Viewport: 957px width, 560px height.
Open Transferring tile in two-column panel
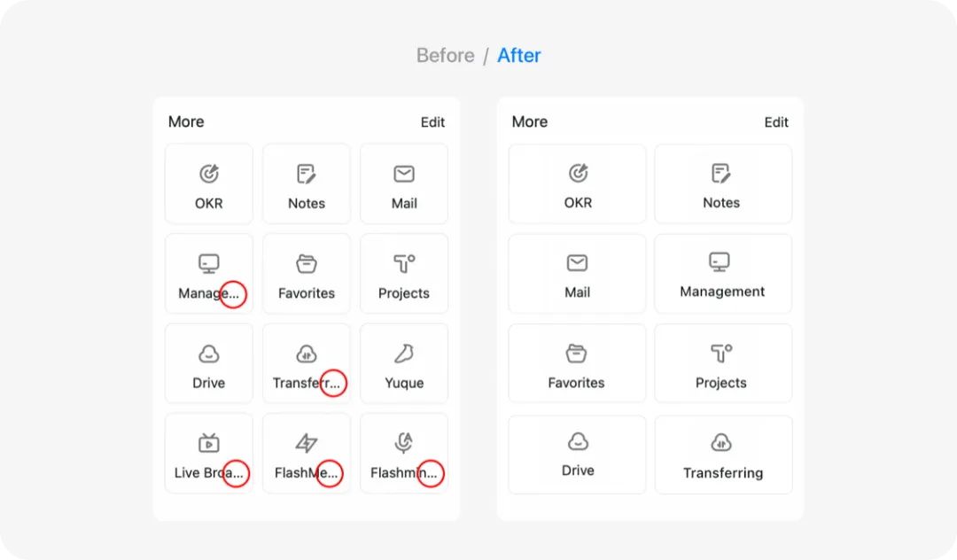723,455
